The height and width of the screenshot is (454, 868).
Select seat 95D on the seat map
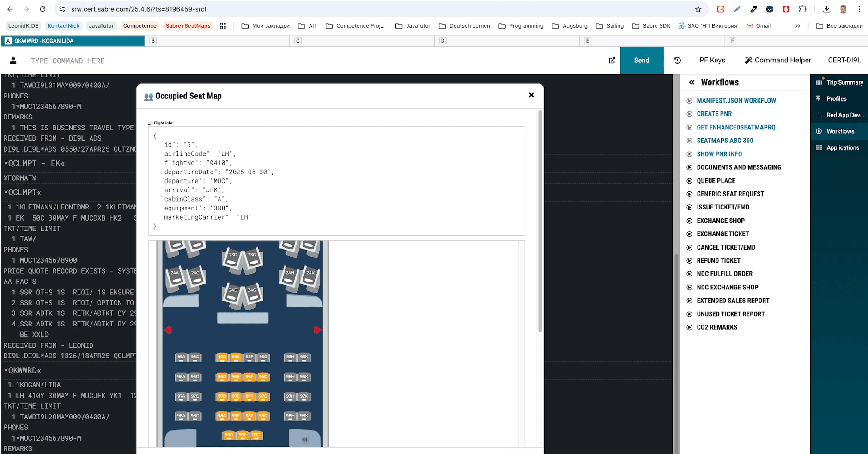[x=222, y=357]
